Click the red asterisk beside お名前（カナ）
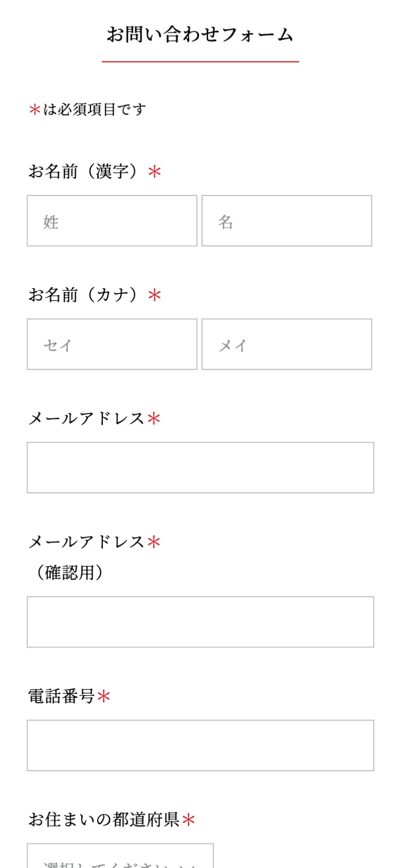 [x=154, y=295]
